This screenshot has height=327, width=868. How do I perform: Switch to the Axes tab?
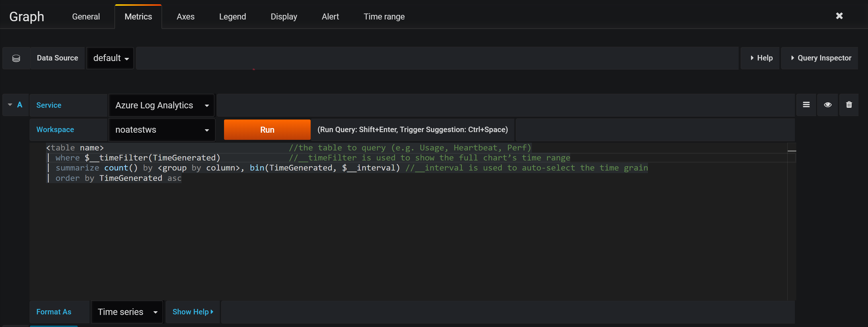[x=185, y=17]
